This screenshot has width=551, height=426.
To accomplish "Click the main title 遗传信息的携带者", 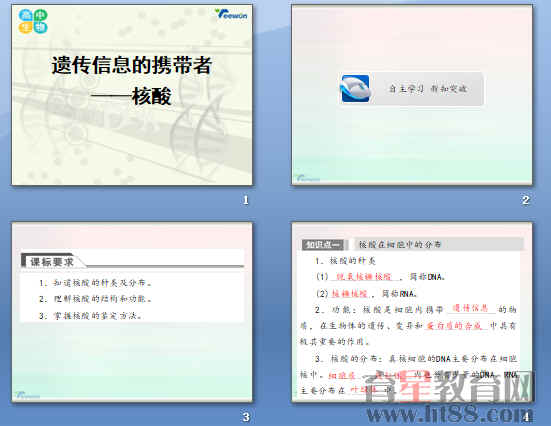I will point(132,65).
